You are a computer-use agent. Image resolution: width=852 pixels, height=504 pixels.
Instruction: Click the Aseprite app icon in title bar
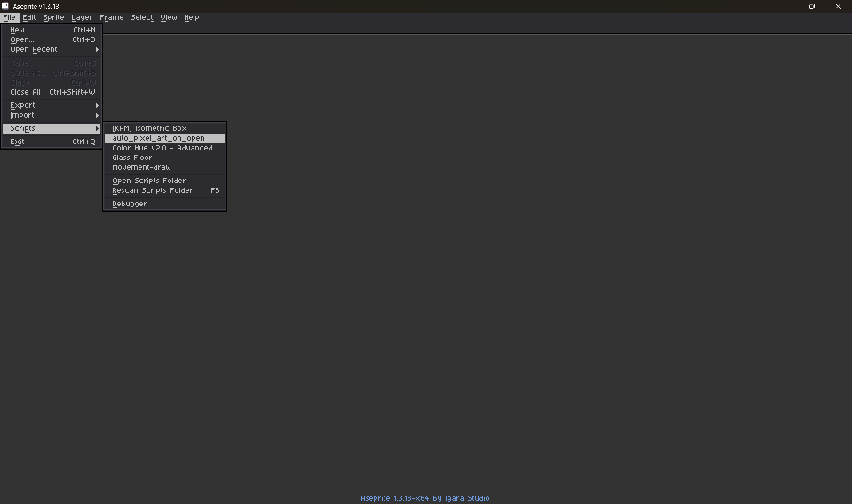click(x=5, y=6)
